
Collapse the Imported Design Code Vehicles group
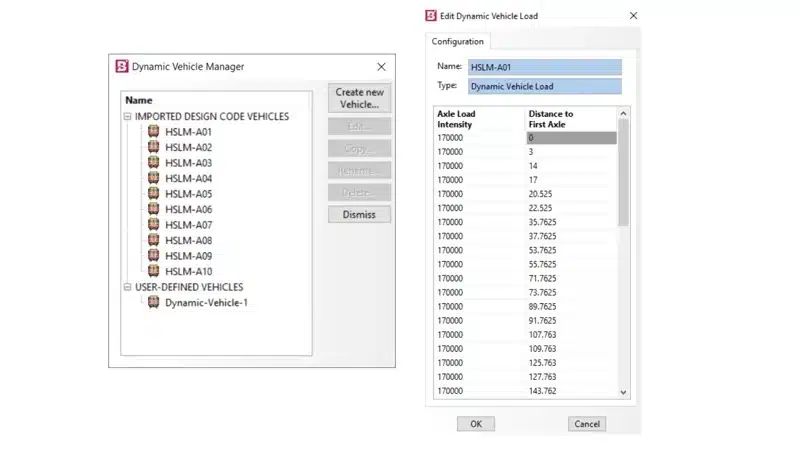tap(127, 117)
